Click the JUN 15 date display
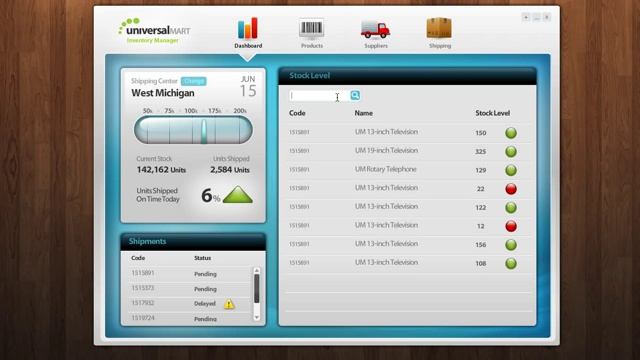Image resolution: width=640 pixels, height=360 pixels. coord(248,87)
